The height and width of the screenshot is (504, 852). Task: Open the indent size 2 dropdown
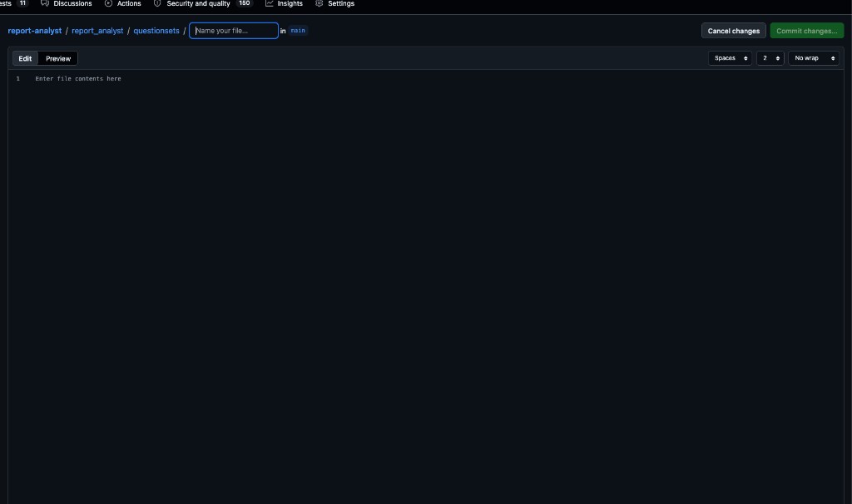770,58
